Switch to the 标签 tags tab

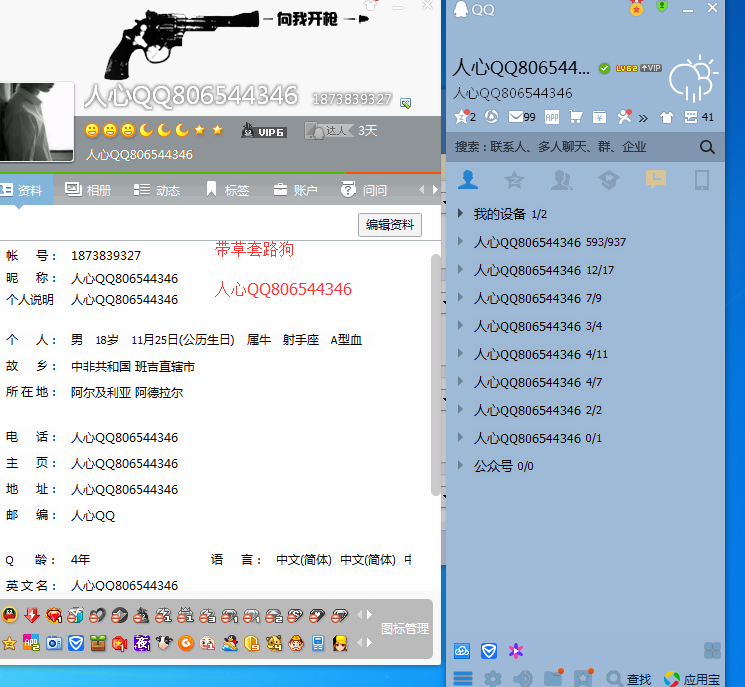tap(227, 190)
